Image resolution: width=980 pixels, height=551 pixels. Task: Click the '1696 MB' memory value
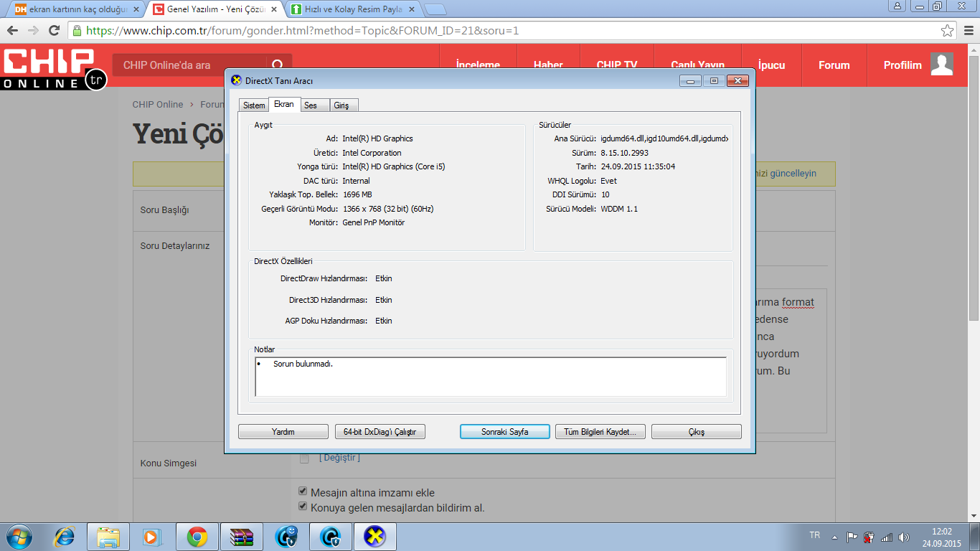357,194
